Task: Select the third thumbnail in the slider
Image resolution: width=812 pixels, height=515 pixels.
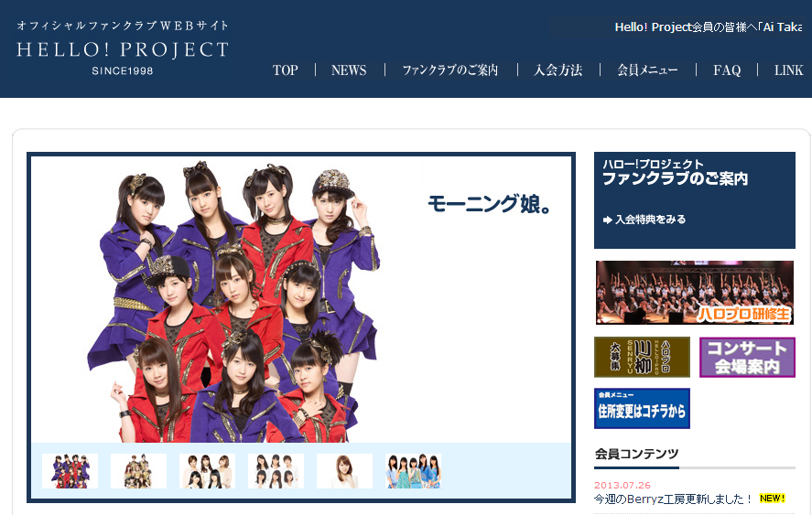Action: pyautogui.click(x=207, y=471)
